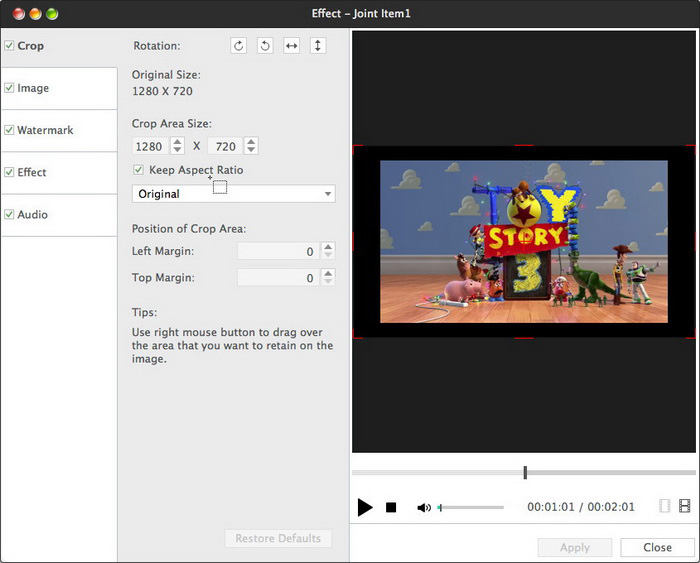Click the single-frame preview mode icon

tap(665, 507)
